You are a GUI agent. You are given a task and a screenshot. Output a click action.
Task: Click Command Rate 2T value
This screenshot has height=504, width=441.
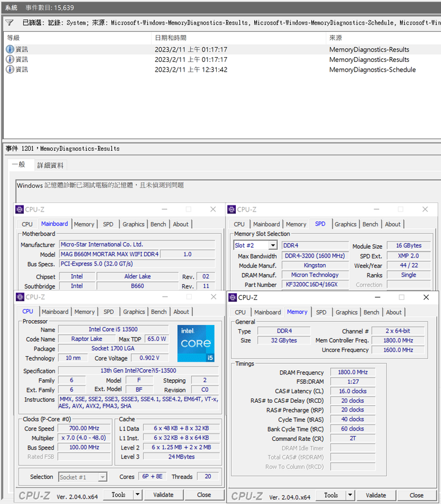point(353,438)
